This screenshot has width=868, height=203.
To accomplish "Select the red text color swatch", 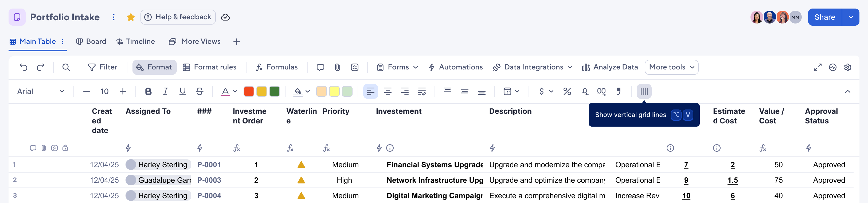I will (x=249, y=91).
